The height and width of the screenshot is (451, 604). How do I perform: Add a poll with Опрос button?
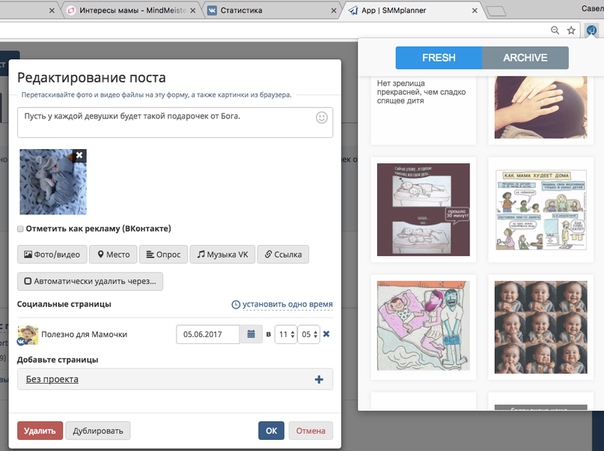[163, 255]
